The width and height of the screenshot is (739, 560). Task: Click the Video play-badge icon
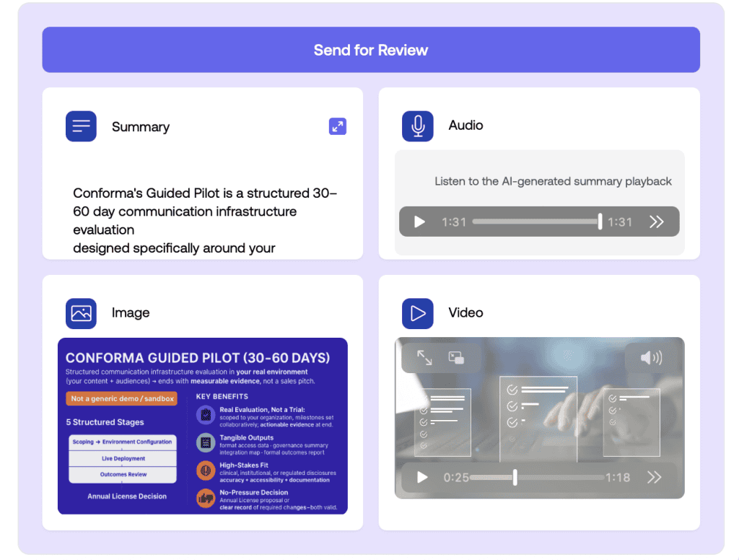pos(418,313)
